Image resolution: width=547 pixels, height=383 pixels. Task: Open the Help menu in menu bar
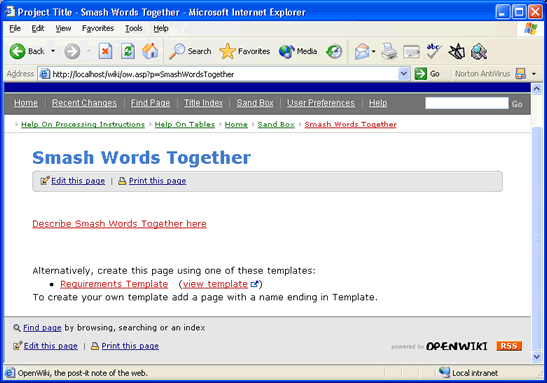161,28
